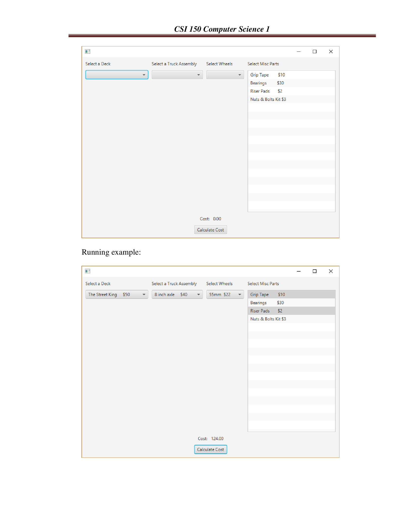The height and width of the screenshot is (532, 411).
Task: Click the application icon in the bottom window's title bar
Action: click(88, 271)
